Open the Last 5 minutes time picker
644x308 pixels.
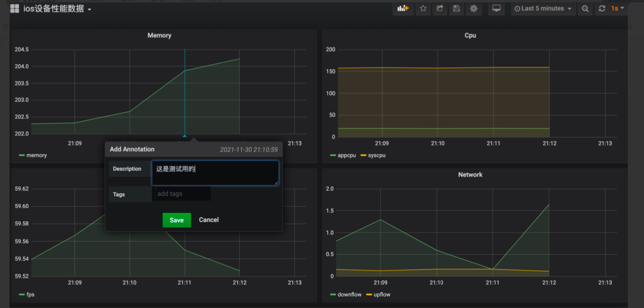tap(543, 8)
